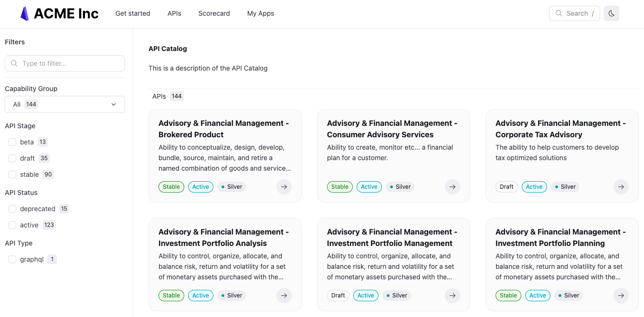Click the ACME Inc purple logo icon
The height and width of the screenshot is (317, 644).
(x=24, y=14)
